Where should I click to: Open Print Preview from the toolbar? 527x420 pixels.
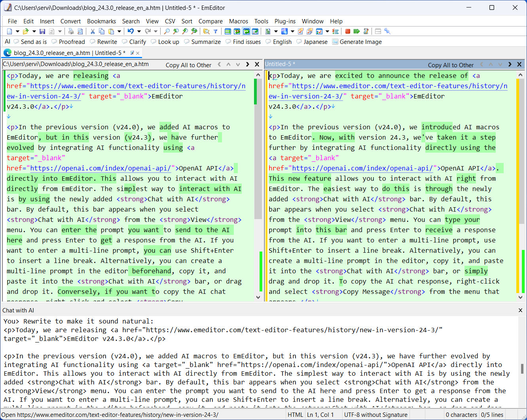[x=80, y=31]
